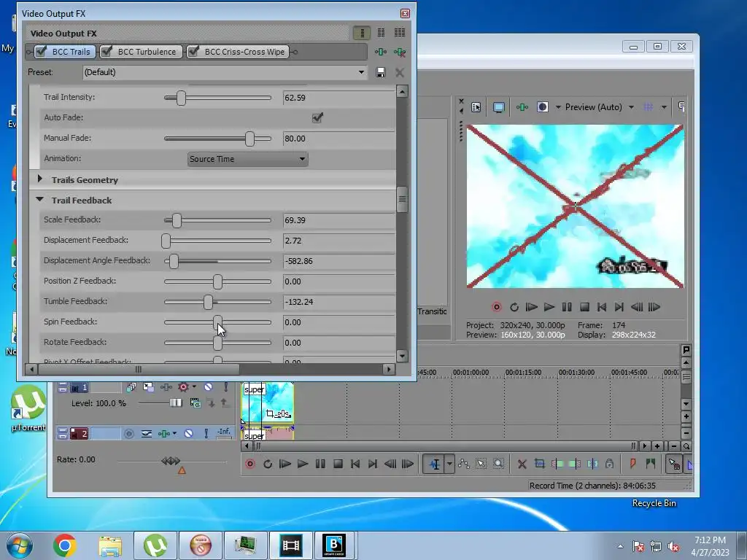Pause playback in the preview window
This screenshot has width=747, height=560.
point(567,307)
